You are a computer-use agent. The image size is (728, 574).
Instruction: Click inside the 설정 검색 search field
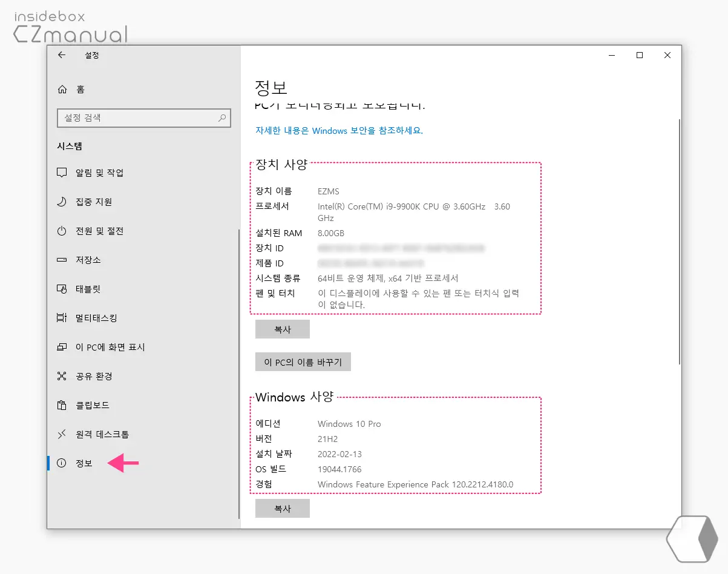[x=133, y=118]
